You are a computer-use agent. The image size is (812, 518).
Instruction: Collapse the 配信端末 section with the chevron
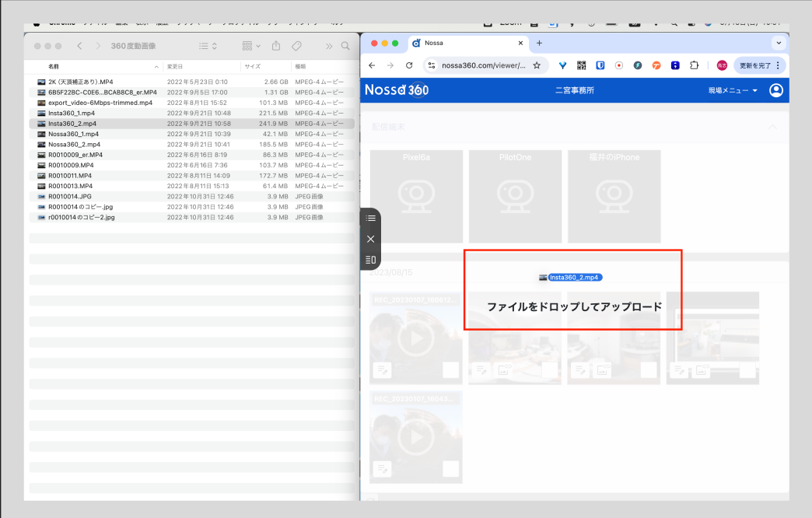coord(772,126)
